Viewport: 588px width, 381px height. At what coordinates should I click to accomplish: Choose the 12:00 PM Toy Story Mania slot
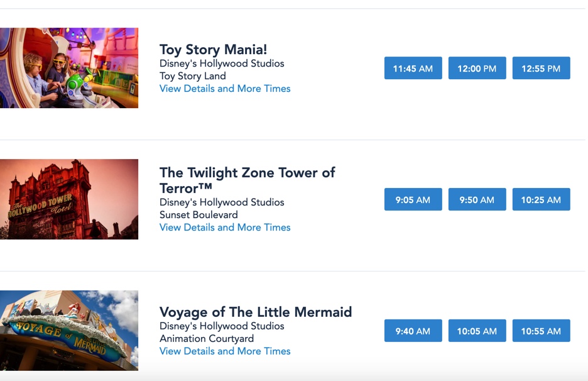[477, 69]
